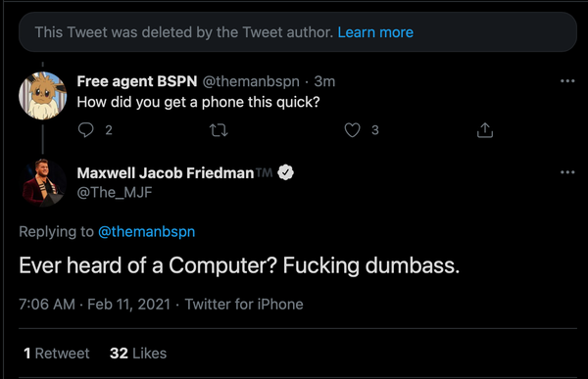This screenshot has height=379, width=588.
Task: Click the @The_MJF handle
Action: coord(115,192)
